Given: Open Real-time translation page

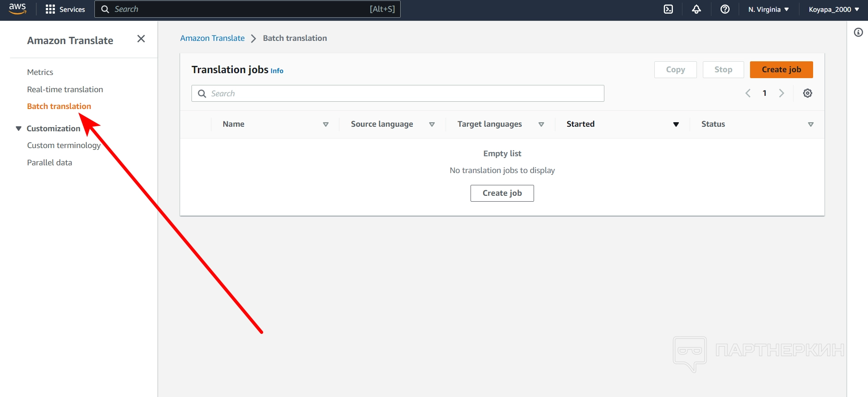Looking at the screenshot, I should [x=65, y=89].
